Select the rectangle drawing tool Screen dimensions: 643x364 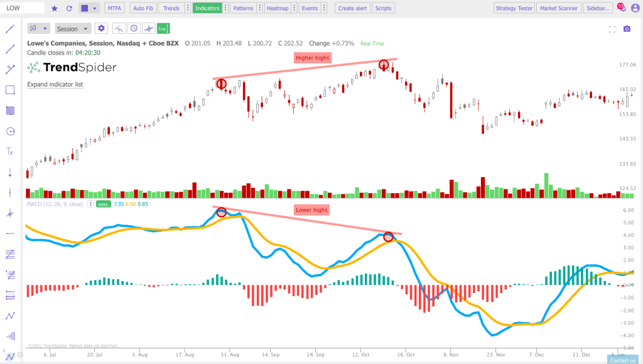click(10, 90)
